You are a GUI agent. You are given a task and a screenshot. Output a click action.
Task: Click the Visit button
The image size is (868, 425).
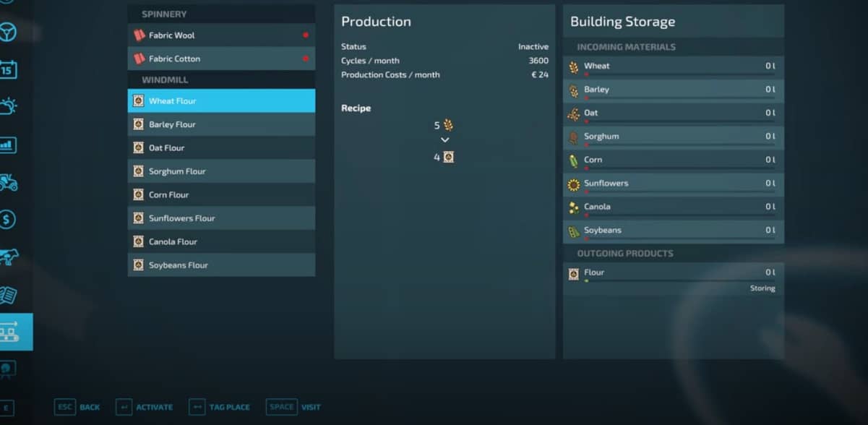pos(293,407)
